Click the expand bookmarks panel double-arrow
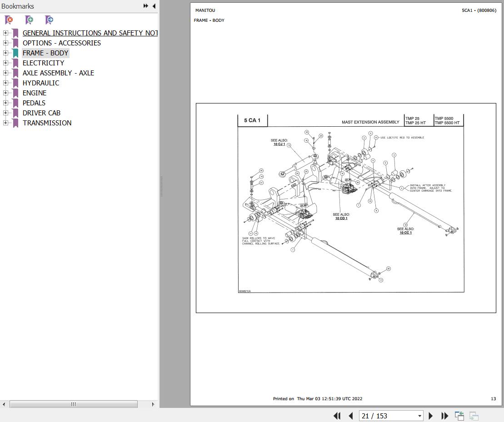Image resolution: width=504 pixels, height=422 pixels. [145, 6]
